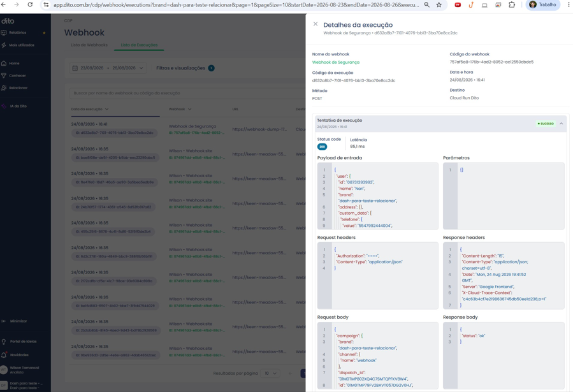Bookmark this page with star icon

pos(439,4)
